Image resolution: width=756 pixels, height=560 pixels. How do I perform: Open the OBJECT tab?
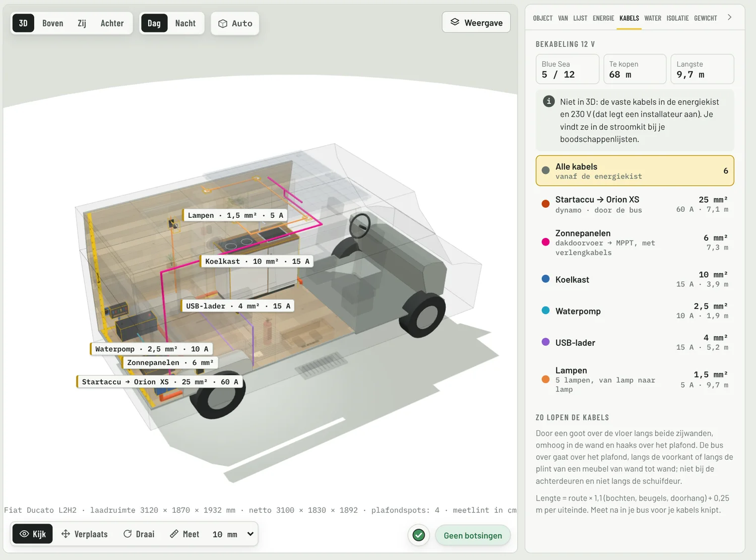[x=543, y=18]
